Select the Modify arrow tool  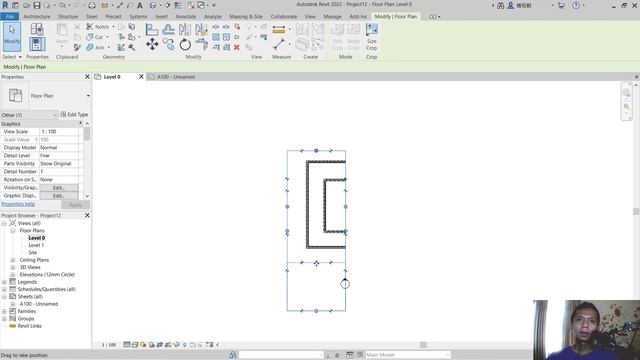coord(12,36)
